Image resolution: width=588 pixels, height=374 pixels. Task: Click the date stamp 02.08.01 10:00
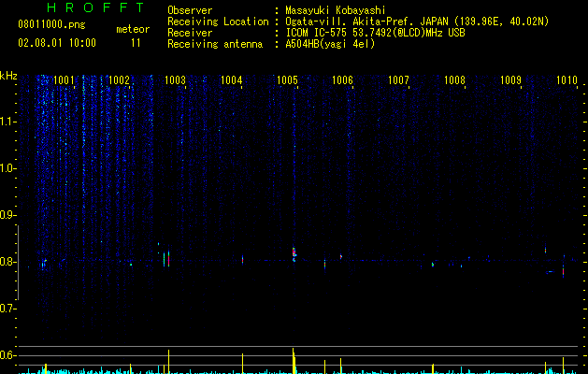(57, 43)
